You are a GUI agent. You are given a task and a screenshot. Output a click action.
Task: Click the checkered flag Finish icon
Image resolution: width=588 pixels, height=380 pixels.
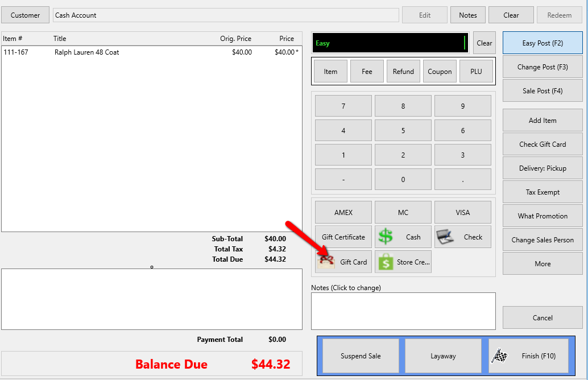[x=499, y=356]
